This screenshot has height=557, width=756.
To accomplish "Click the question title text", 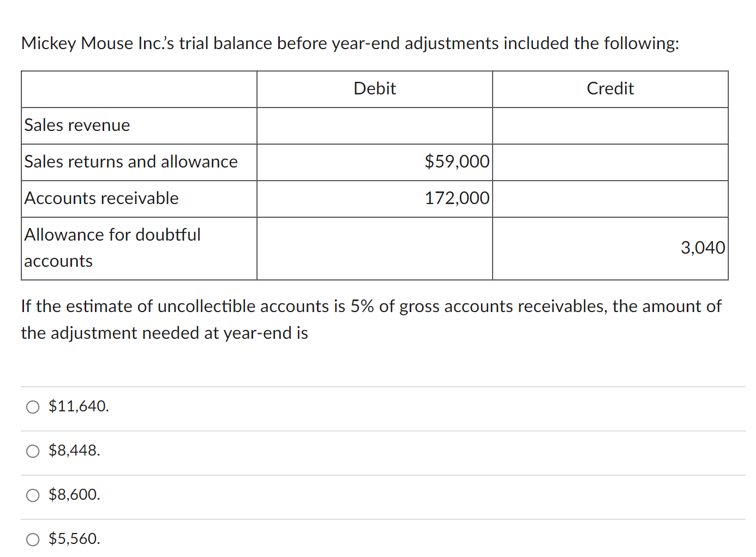I will [349, 43].
